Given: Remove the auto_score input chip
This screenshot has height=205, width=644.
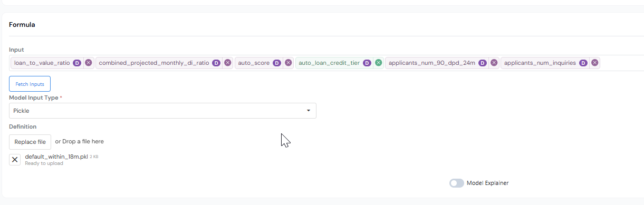Looking at the screenshot, I should [289, 63].
